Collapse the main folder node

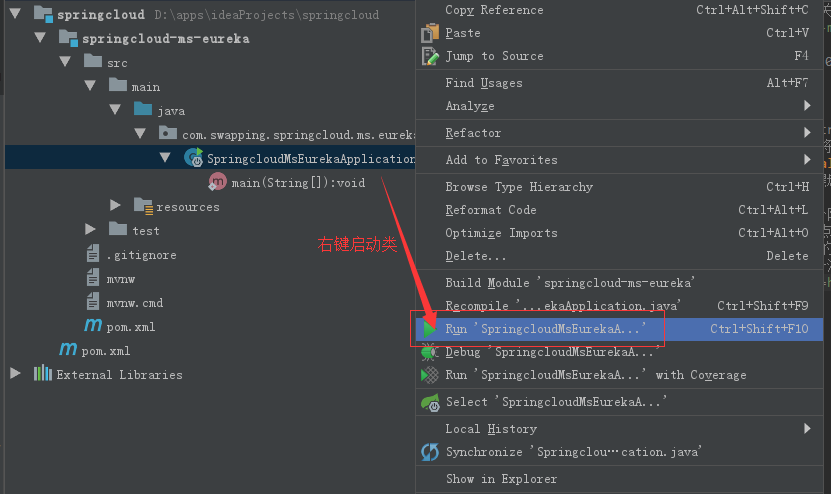point(90,86)
